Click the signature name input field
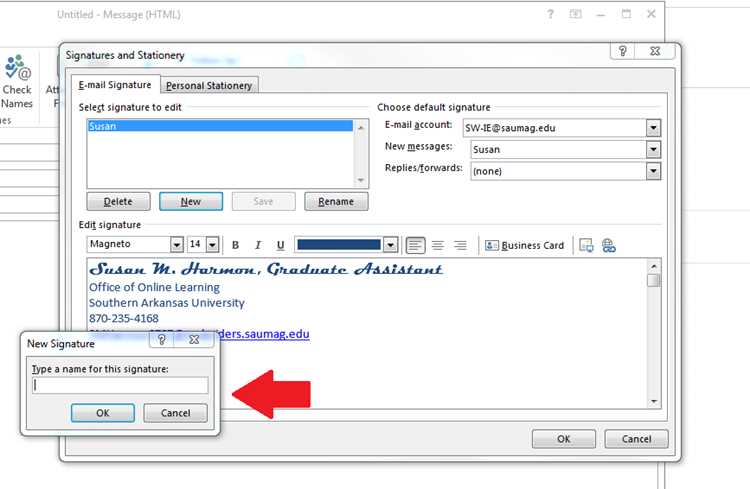The width and height of the screenshot is (750, 489). coord(121,385)
